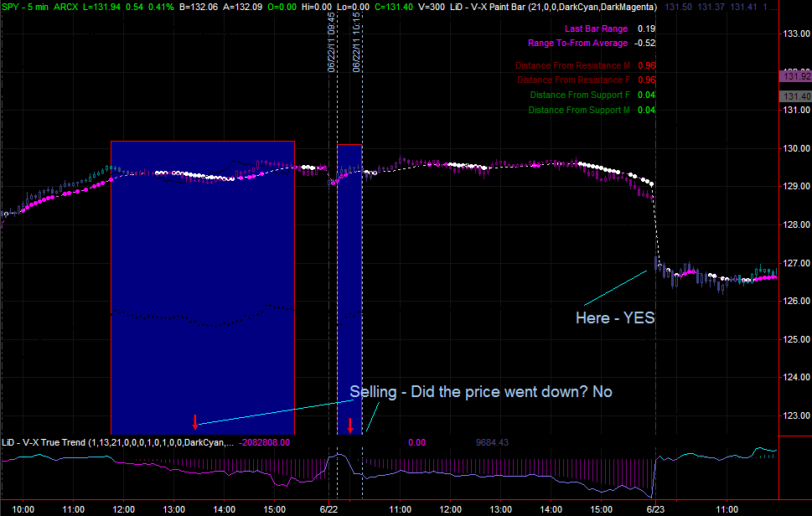
Task: Click the ARCX exchange label
Action: [x=67, y=8]
